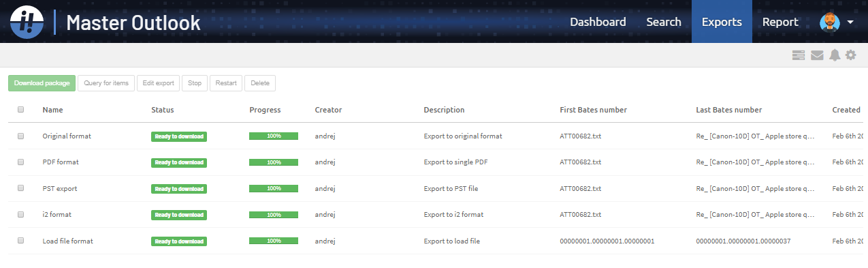Check the PST export row checkbox
This screenshot has width=868, height=268.
tap(21, 188)
